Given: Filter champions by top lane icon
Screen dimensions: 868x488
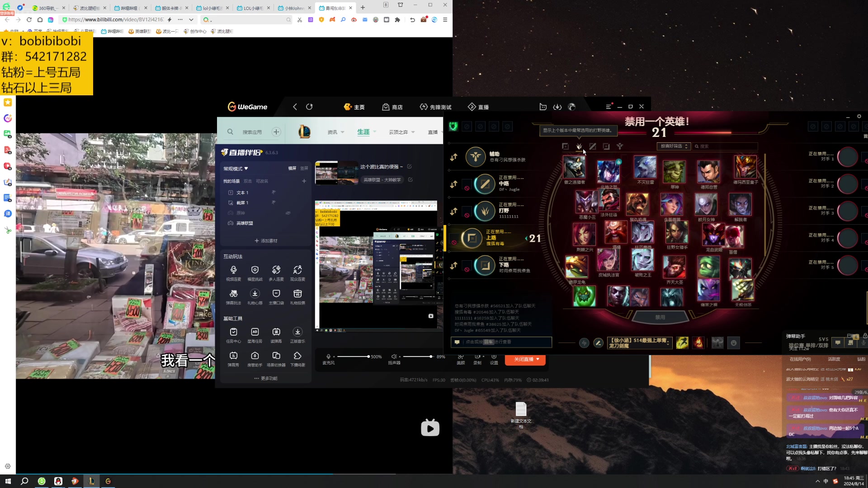Looking at the screenshot, I should point(565,146).
